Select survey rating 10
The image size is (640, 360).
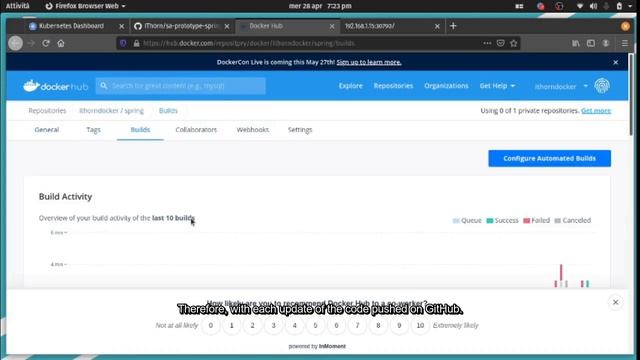[x=420, y=325]
